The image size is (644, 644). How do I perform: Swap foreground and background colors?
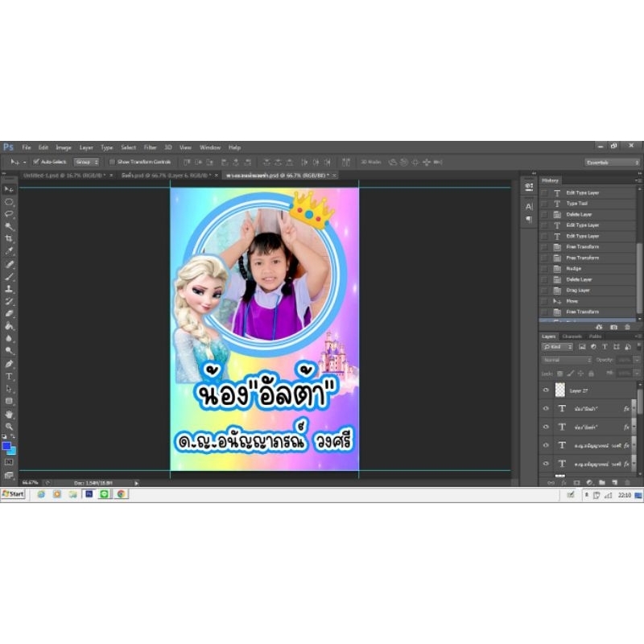[14, 436]
